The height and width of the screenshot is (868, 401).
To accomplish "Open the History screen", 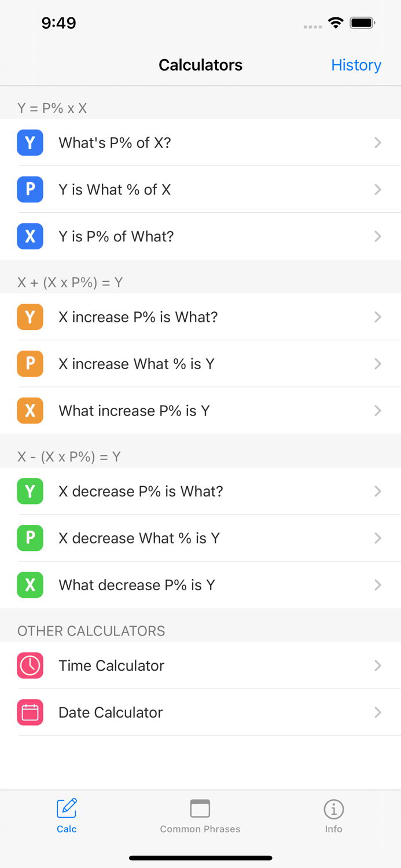I will (x=356, y=65).
